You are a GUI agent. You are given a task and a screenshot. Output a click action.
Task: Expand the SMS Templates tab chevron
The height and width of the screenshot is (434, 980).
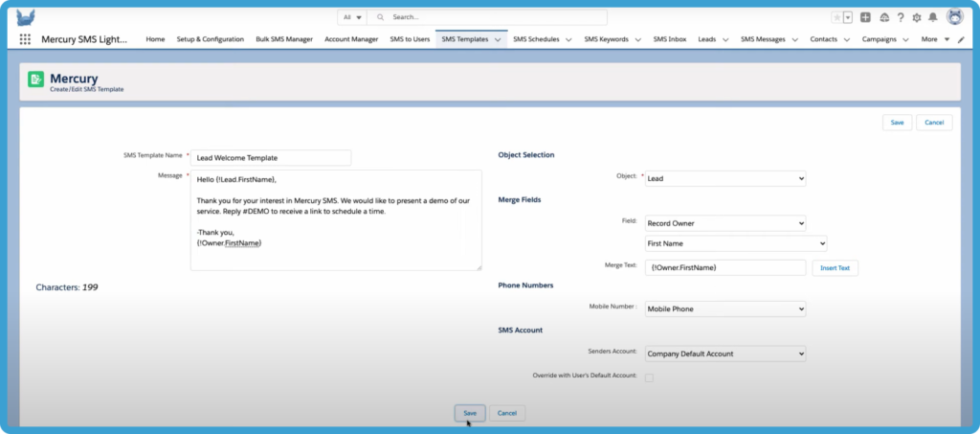[498, 39]
